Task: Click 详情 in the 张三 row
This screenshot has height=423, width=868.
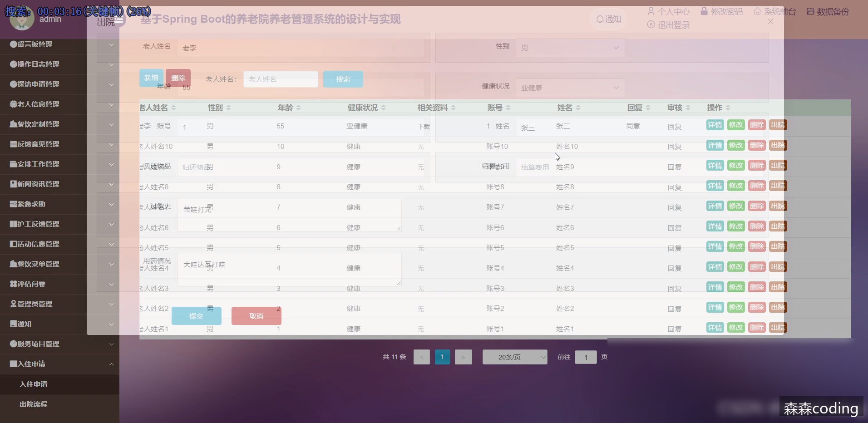Action: click(715, 125)
